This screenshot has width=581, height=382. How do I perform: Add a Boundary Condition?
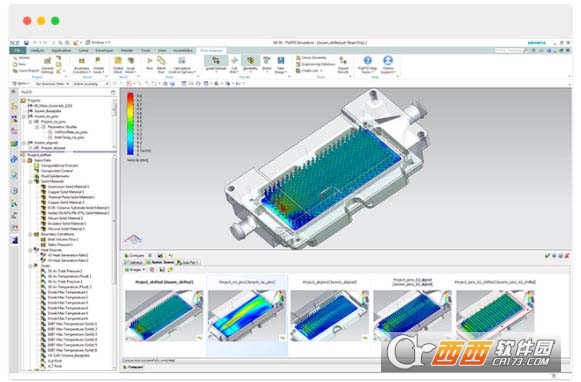point(82,65)
